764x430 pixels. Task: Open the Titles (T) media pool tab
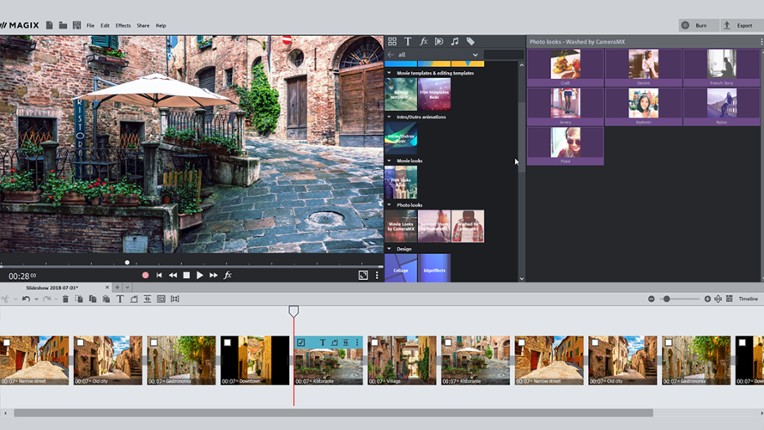click(x=407, y=42)
